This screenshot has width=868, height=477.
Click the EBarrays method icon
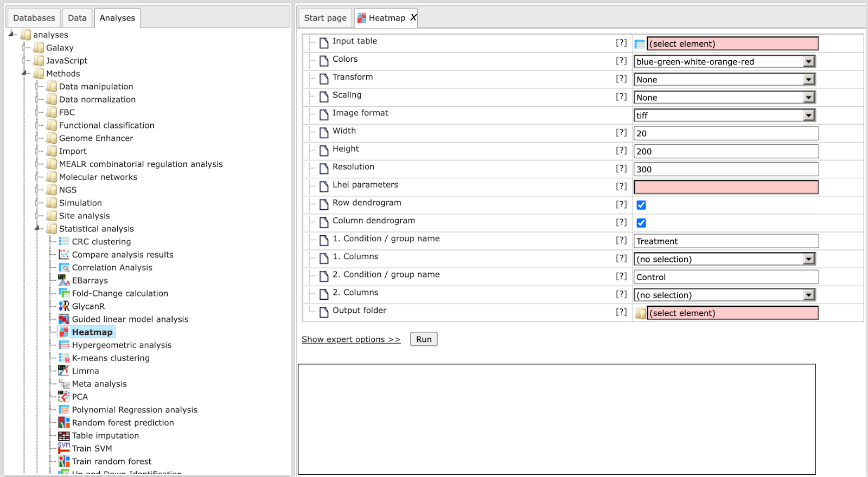(64, 280)
